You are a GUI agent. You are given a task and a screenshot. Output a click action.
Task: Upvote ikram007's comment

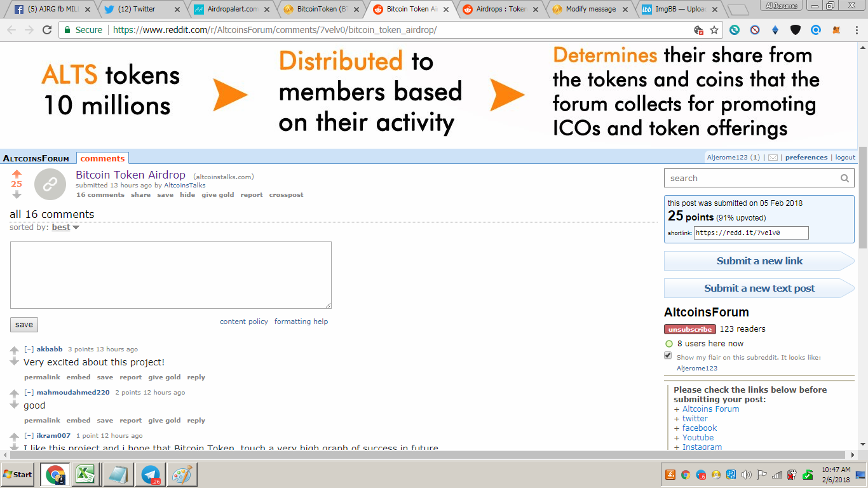pos(15,437)
